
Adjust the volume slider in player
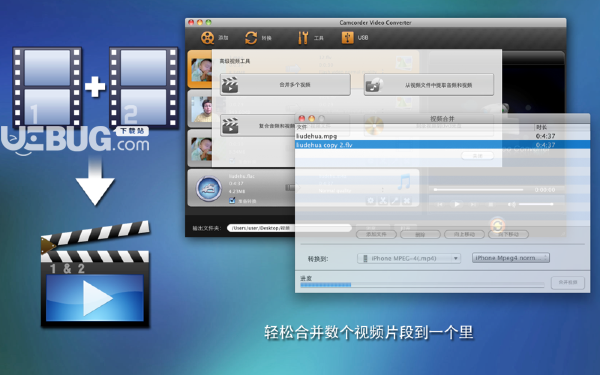(x=536, y=204)
